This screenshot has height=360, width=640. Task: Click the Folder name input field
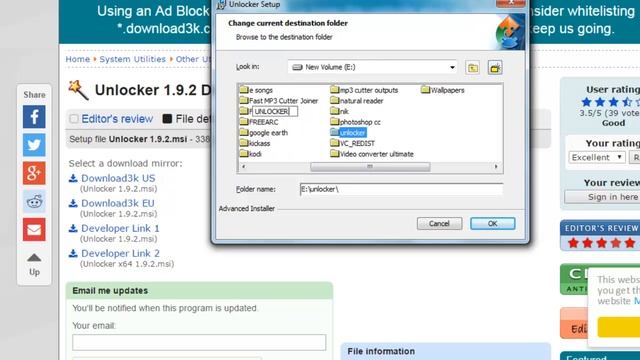pyautogui.click(x=401, y=189)
